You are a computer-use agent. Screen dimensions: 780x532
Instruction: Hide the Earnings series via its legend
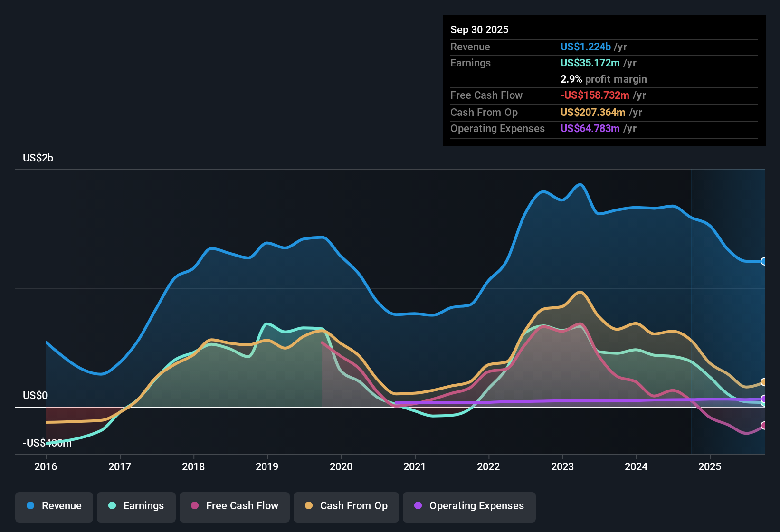point(136,506)
